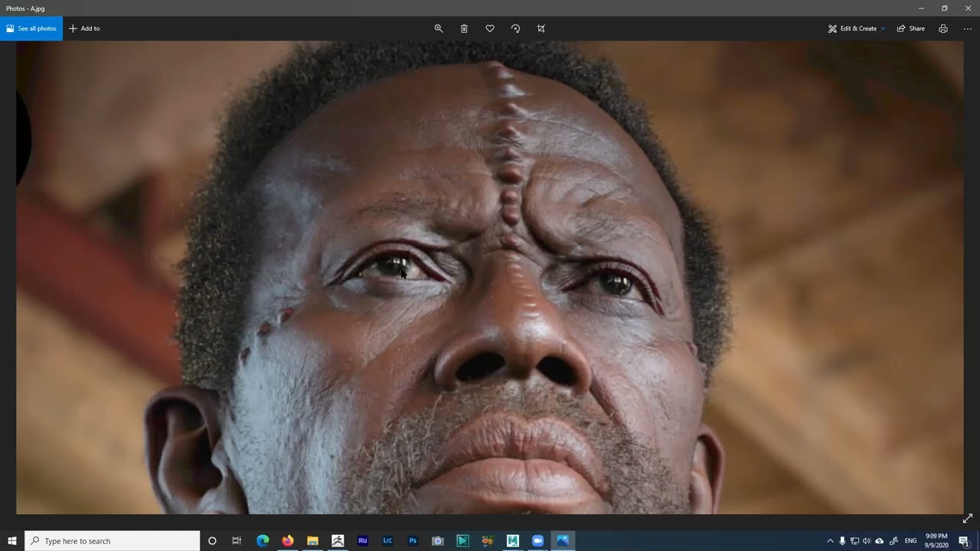980x551 pixels.
Task: Click the displayed photo of the face
Action: pyautogui.click(x=490, y=277)
